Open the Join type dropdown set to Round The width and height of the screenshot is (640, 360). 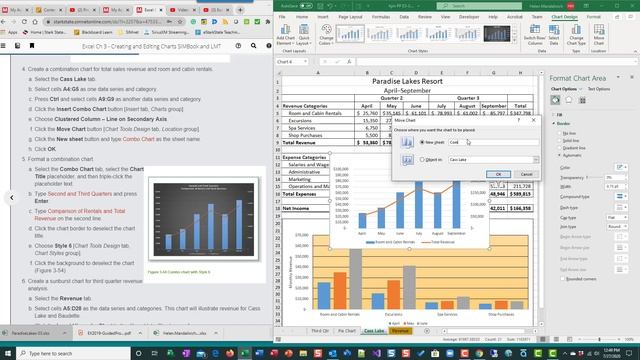[616, 227]
